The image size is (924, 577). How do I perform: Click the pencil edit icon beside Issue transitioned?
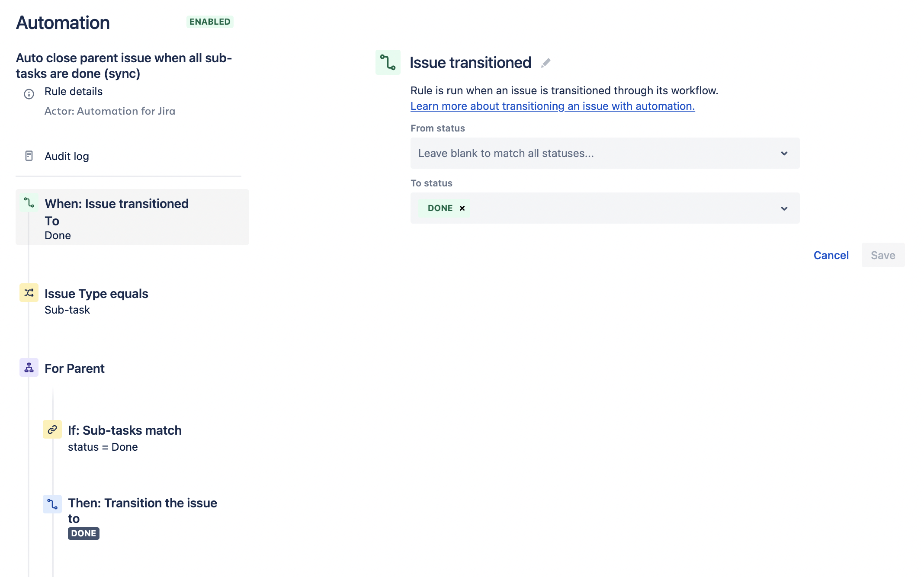coord(546,63)
